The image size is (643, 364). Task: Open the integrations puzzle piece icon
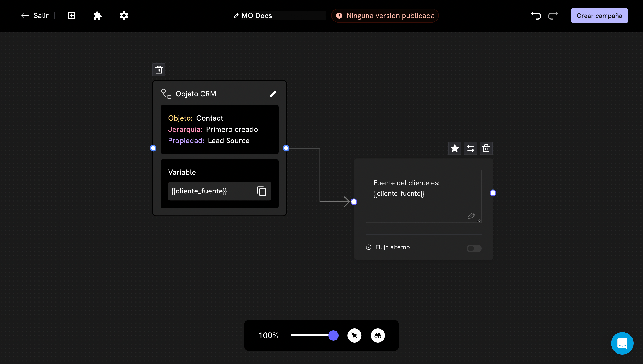pos(98,16)
